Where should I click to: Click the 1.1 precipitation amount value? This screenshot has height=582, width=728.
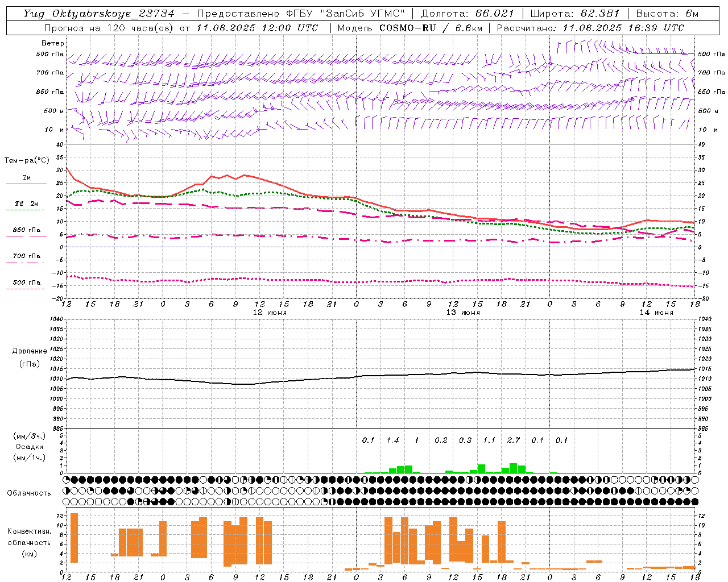pyautogui.click(x=489, y=440)
